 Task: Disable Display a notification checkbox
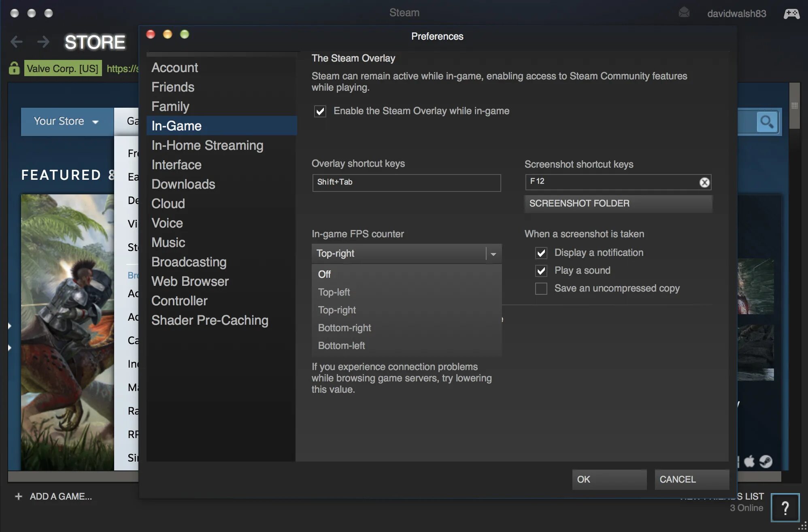point(541,252)
